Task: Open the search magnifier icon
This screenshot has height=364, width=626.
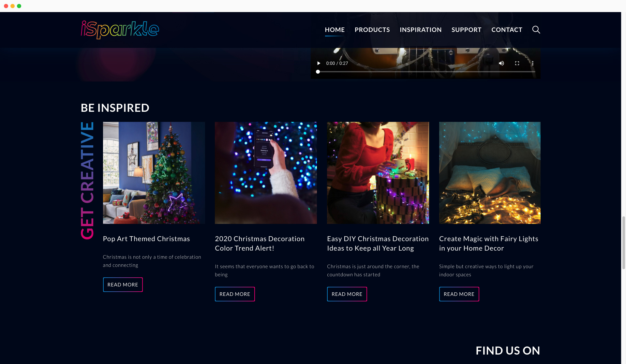Action: coord(536,30)
